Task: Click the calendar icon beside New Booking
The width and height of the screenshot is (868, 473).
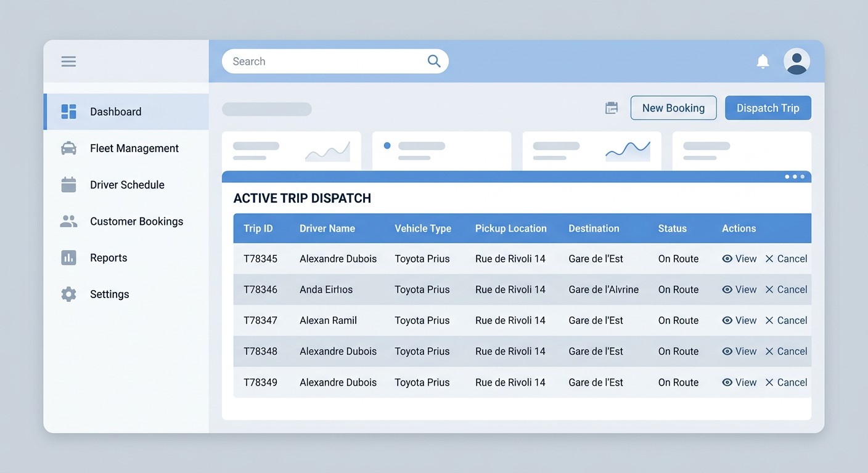Action: 612,108
